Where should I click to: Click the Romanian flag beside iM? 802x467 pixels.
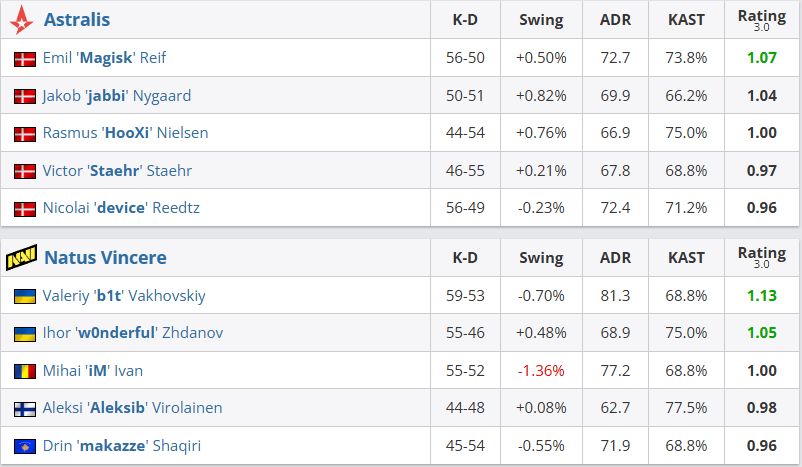pyautogui.click(x=25, y=371)
